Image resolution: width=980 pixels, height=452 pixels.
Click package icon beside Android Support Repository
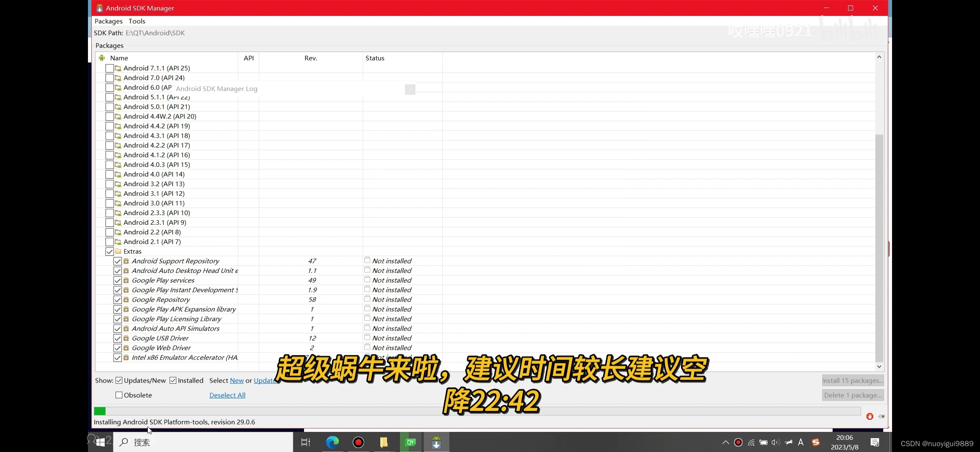click(126, 261)
